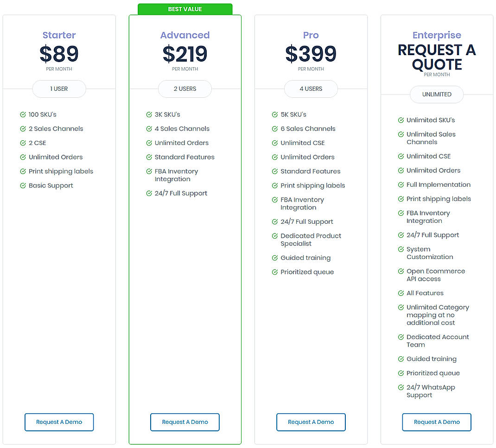The height and width of the screenshot is (448, 496).
Task: Click the checkmark next to Unlimited Orders on Starter
Action: click(x=23, y=157)
